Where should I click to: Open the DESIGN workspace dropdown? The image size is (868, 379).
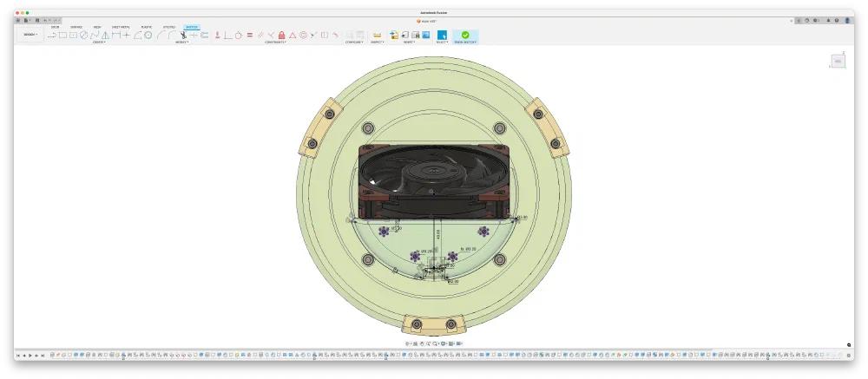30,35
